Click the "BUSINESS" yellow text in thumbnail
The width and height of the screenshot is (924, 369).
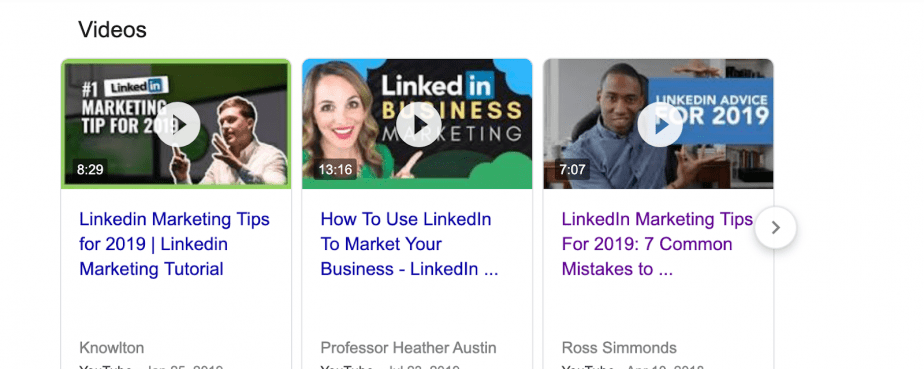pyautogui.click(x=451, y=110)
